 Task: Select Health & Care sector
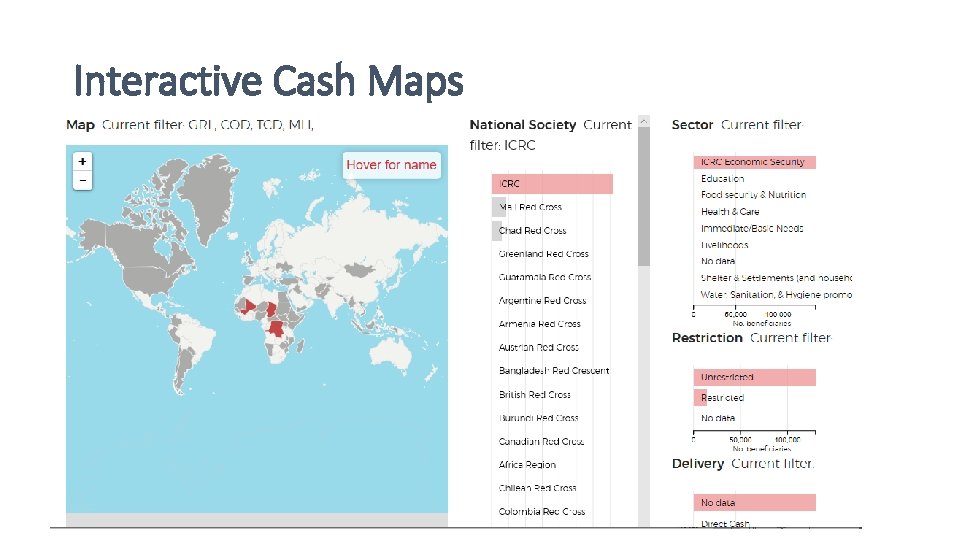point(730,212)
